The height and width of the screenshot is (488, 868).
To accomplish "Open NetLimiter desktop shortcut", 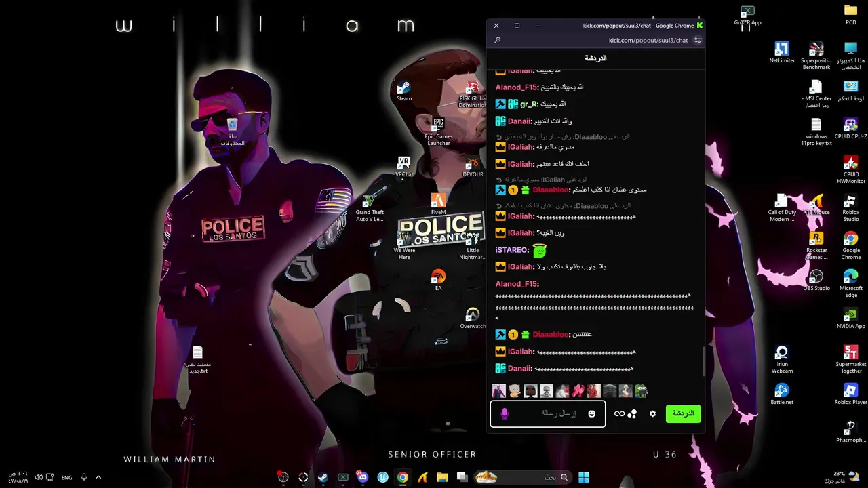I will coord(782,53).
